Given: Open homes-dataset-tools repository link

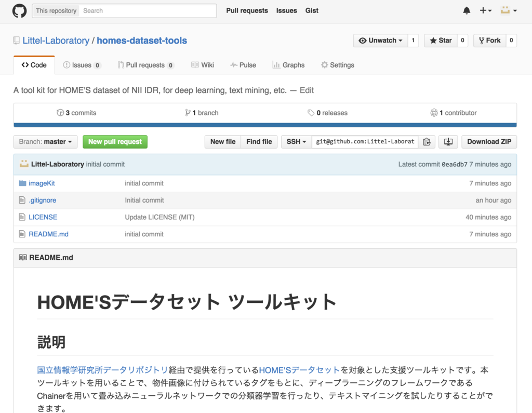Looking at the screenshot, I should click(x=142, y=41).
